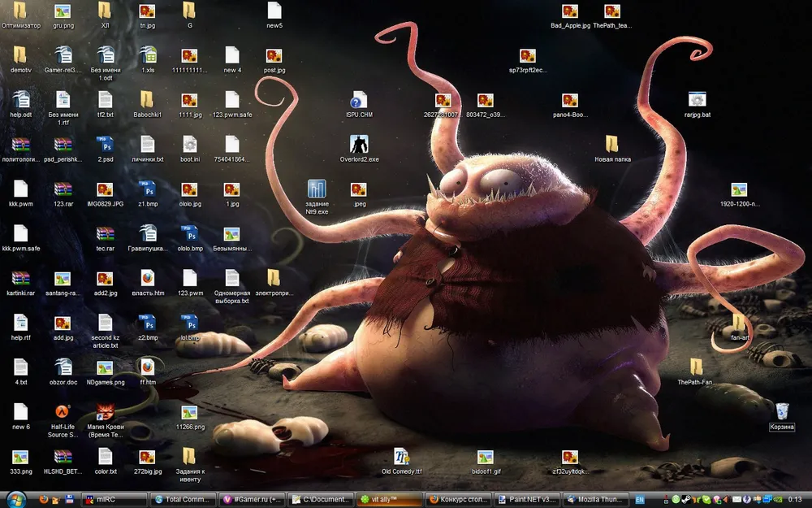Open the Оптимизатор folder

(20, 11)
